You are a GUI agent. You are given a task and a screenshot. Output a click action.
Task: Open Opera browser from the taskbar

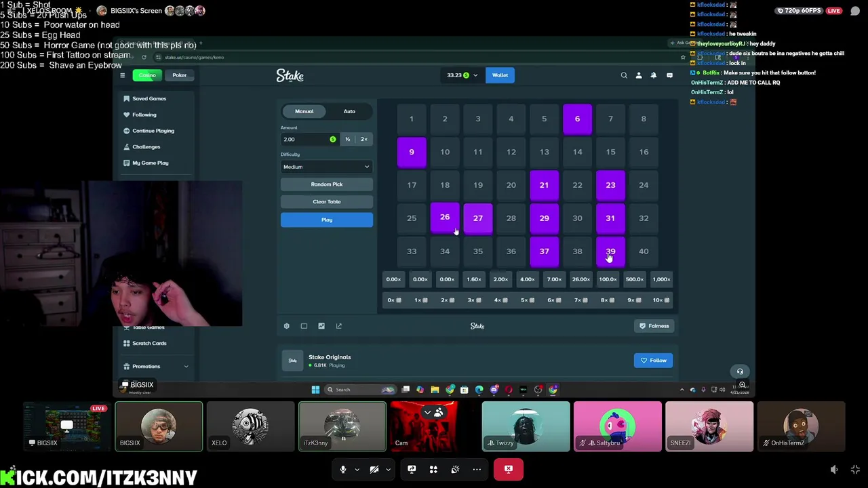(509, 390)
